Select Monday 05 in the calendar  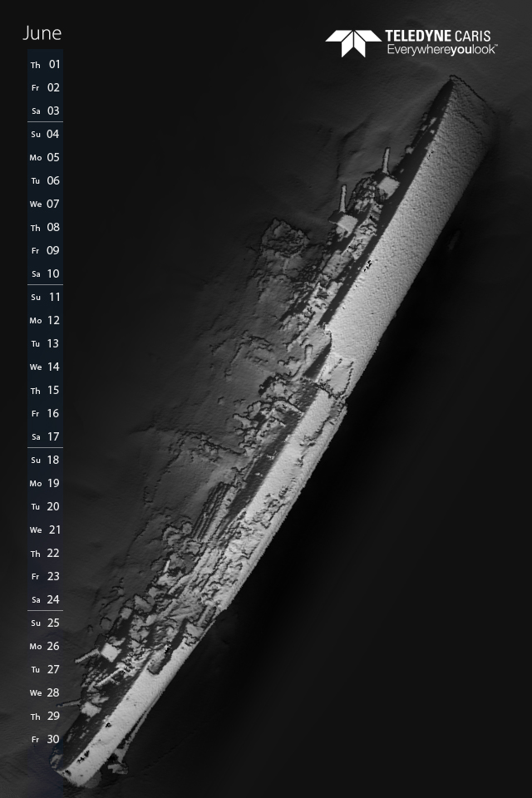point(46,158)
